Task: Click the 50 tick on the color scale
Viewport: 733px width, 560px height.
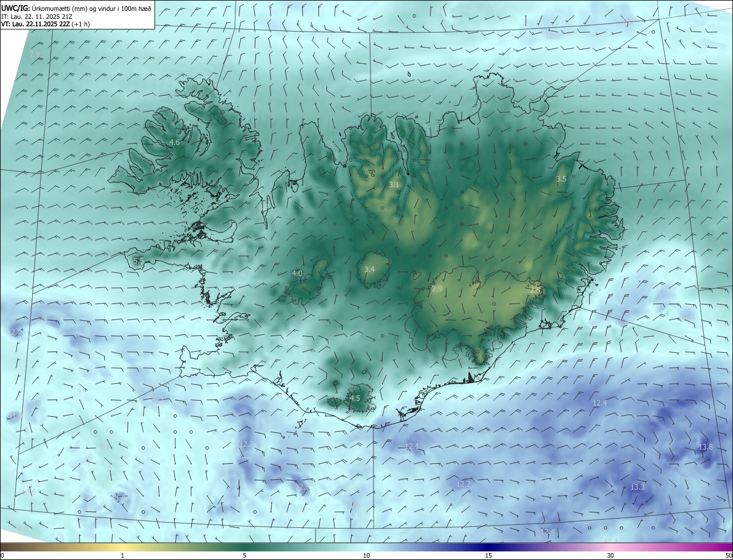Action: click(x=728, y=555)
